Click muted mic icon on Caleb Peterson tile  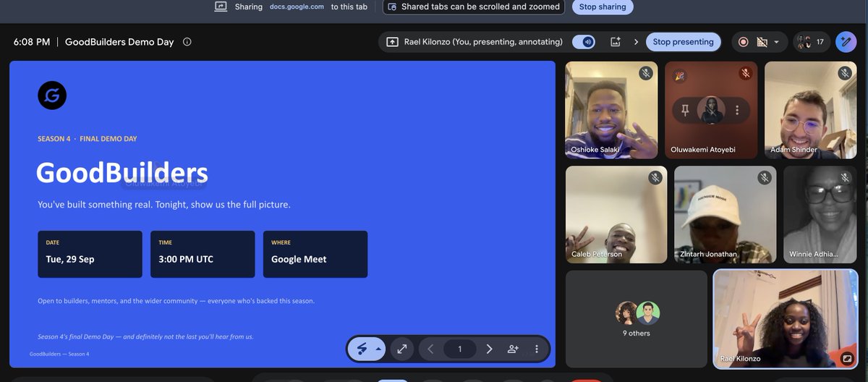point(655,177)
